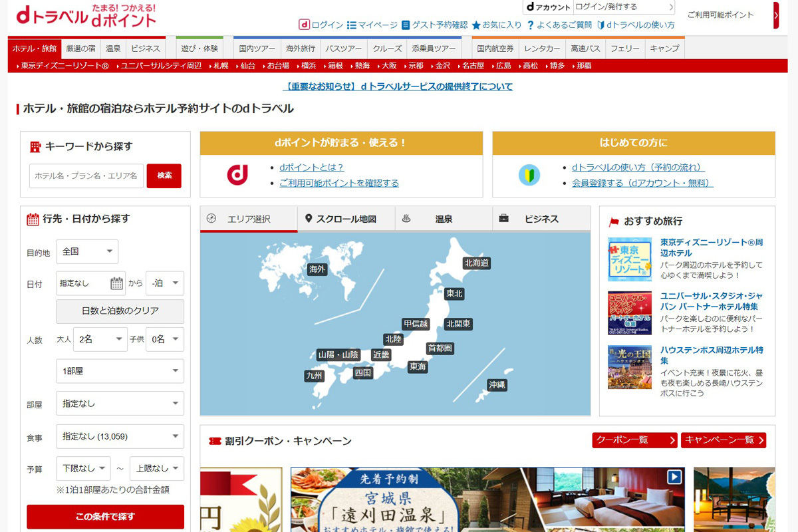
Task: Open よくあるご質問 question mark icon
Action: click(531, 25)
